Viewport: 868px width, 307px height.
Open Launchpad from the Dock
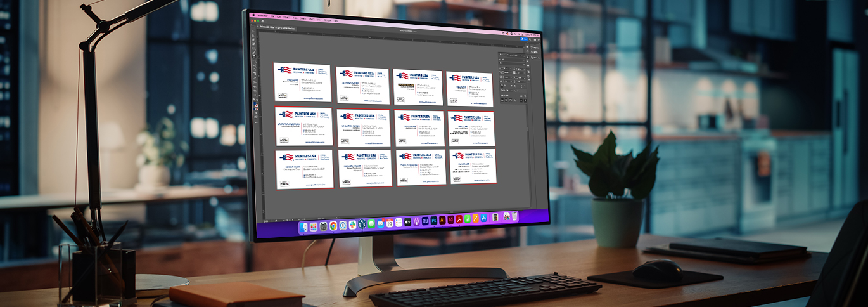tap(314, 226)
